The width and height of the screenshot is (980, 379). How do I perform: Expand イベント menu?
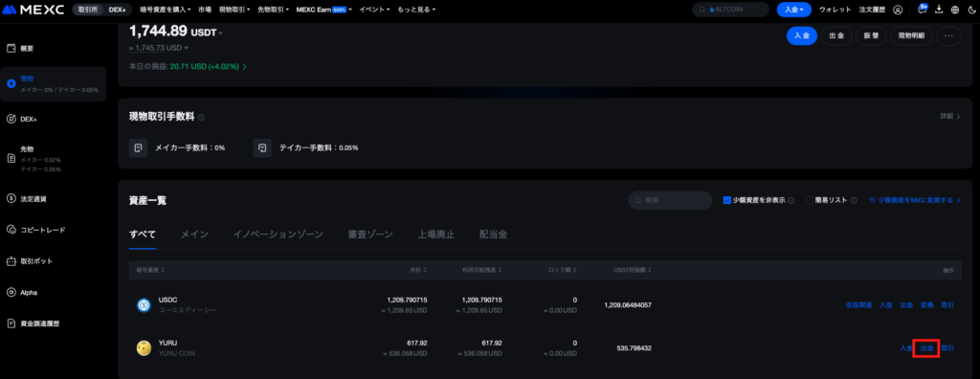(375, 10)
